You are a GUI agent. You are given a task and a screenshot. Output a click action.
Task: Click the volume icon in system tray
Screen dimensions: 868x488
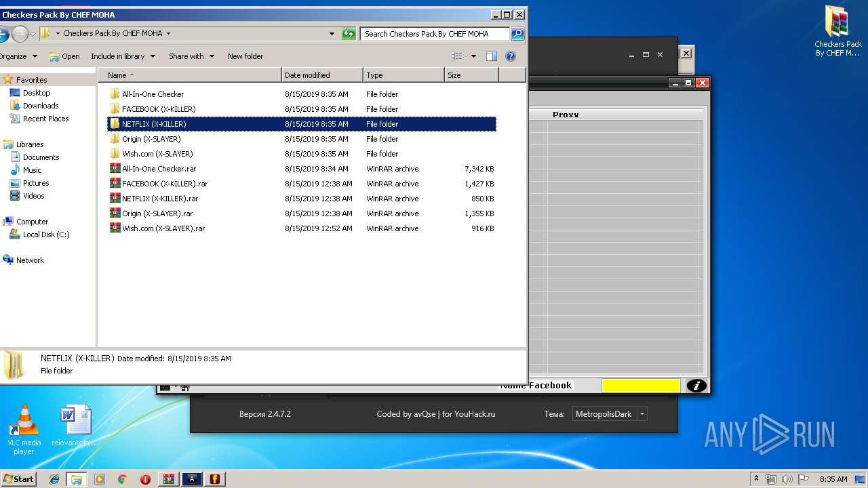pos(785,479)
